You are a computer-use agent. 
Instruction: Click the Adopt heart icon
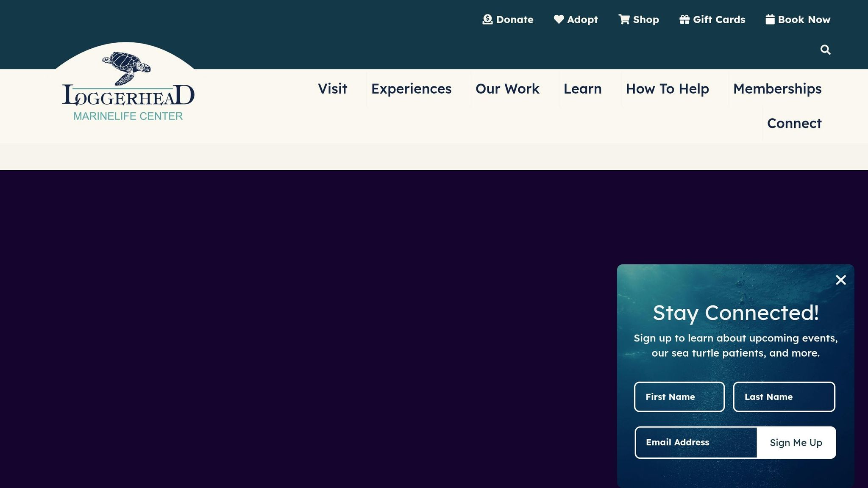tap(559, 19)
